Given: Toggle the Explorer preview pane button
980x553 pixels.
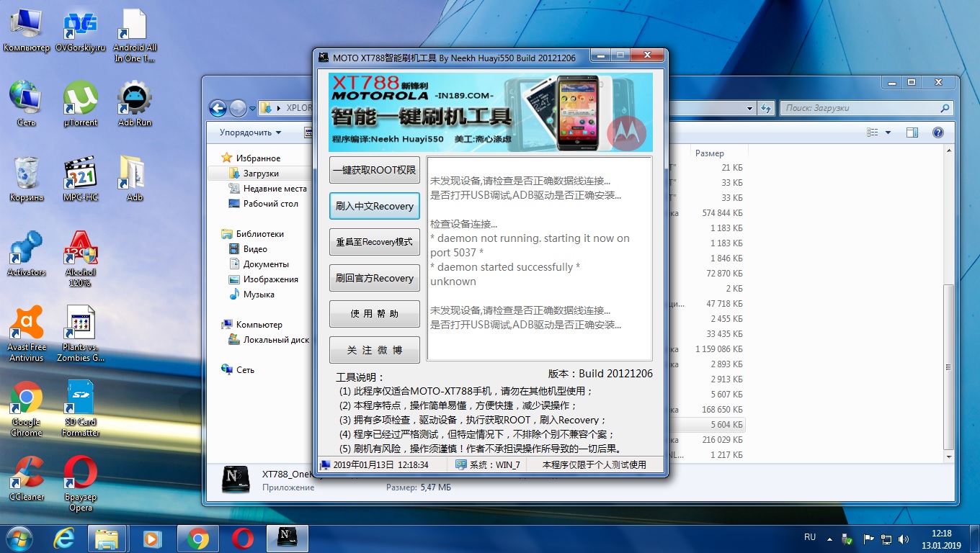Looking at the screenshot, I should (912, 132).
